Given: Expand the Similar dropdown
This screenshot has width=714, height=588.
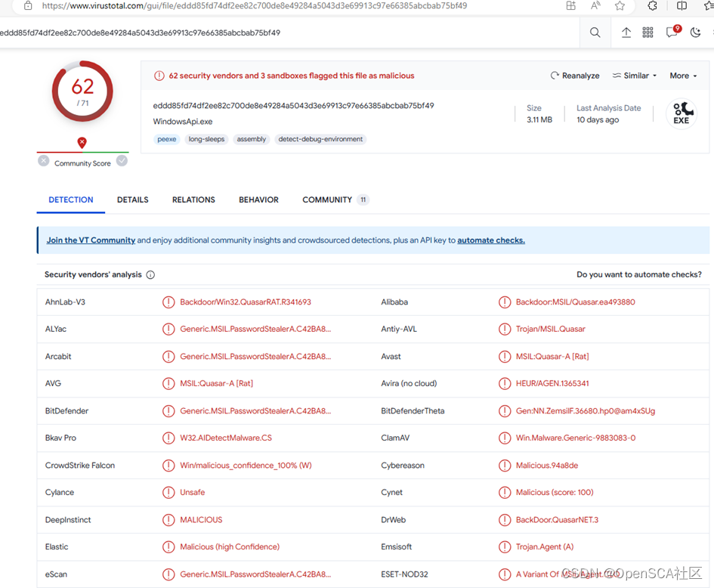Looking at the screenshot, I should (x=635, y=76).
